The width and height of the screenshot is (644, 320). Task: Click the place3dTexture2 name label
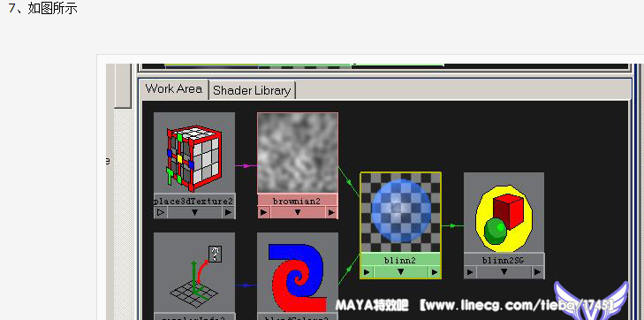[x=194, y=202]
